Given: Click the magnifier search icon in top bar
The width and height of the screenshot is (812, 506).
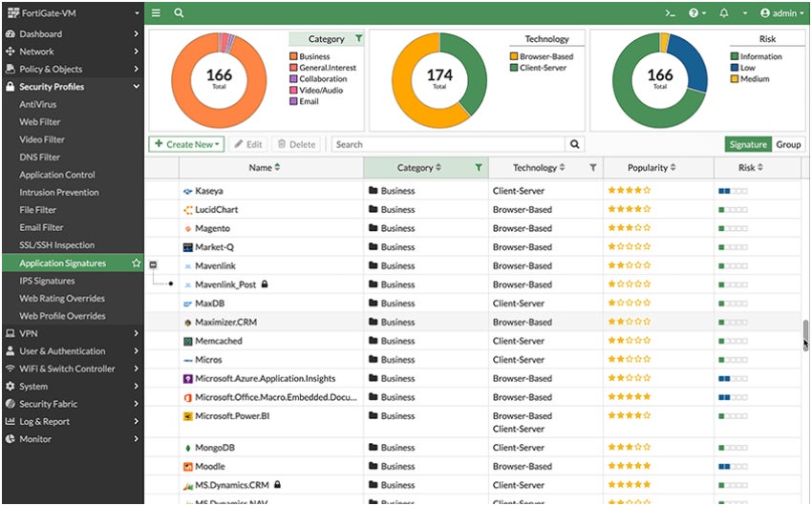Looking at the screenshot, I should coord(179,13).
